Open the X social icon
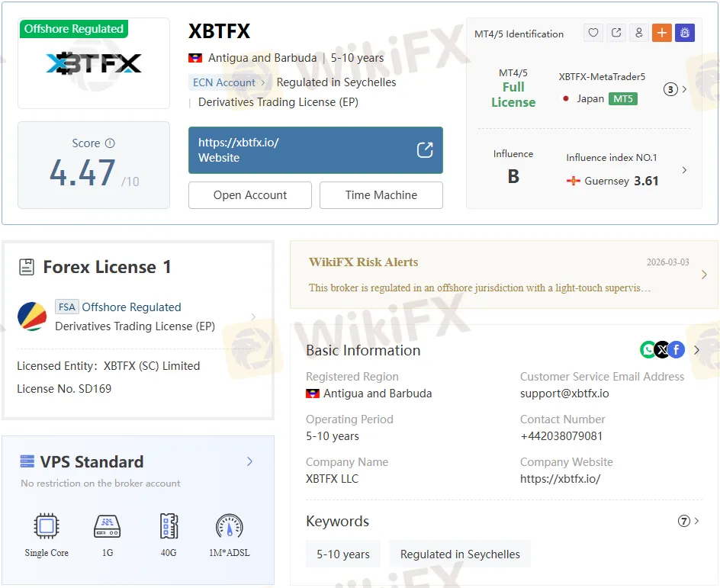This screenshot has width=720, height=588. (x=662, y=350)
